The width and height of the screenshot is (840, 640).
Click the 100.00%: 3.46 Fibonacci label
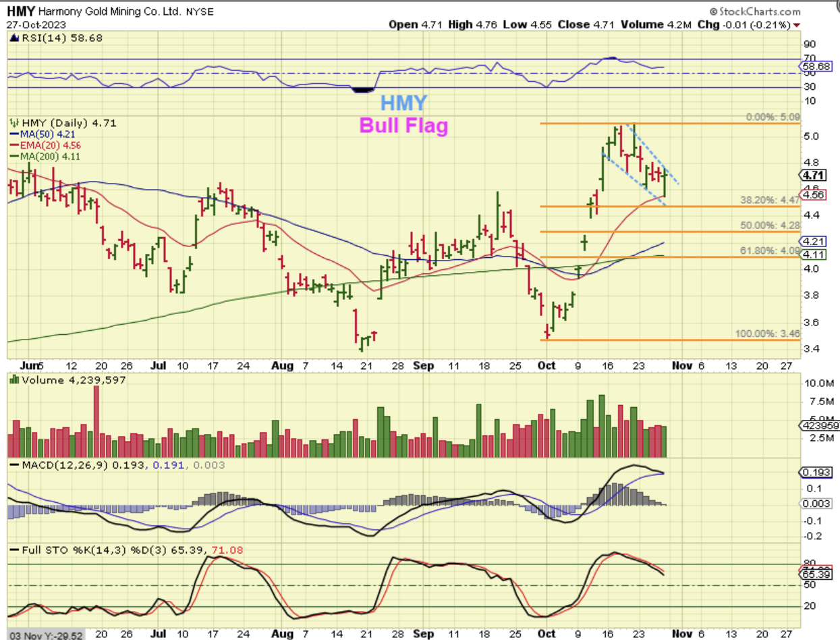(768, 334)
